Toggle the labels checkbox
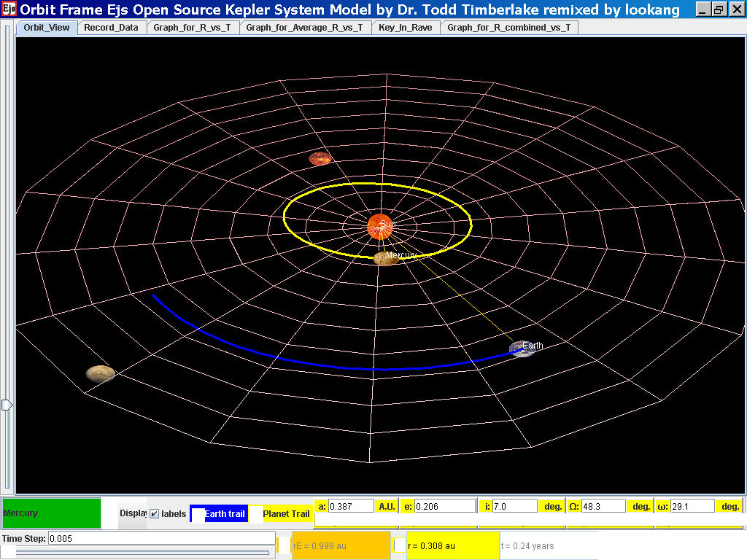This screenshot has width=747, height=560. 155,514
